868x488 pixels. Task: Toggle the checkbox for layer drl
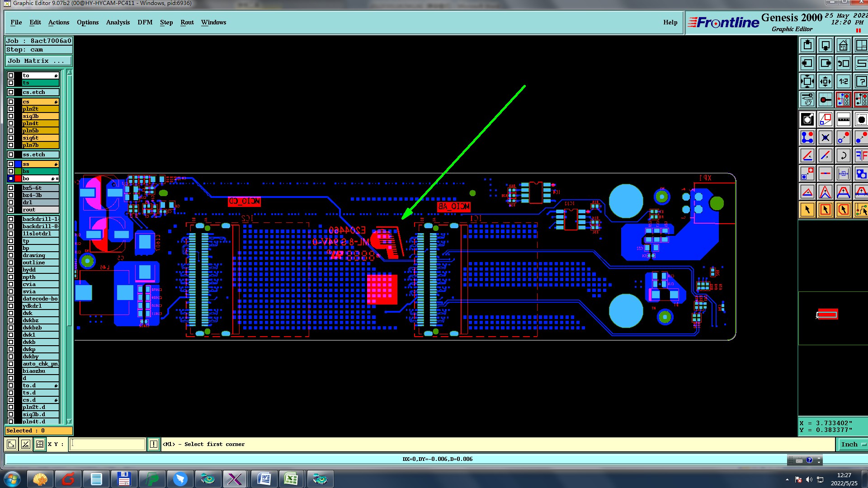coord(11,202)
